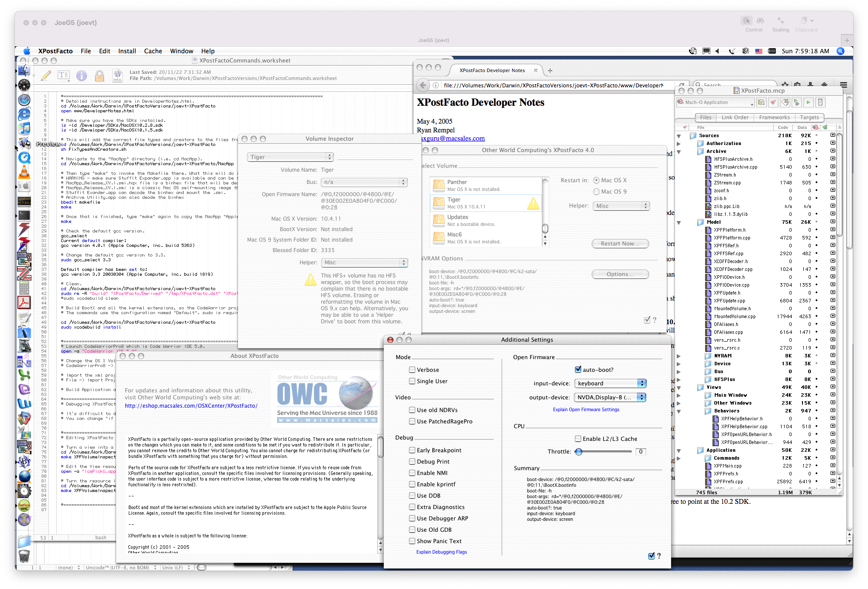The width and height of the screenshot is (868, 589).
Task: Click the CPU Throttle slider knob
Action: pyautogui.click(x=579, y=452)
